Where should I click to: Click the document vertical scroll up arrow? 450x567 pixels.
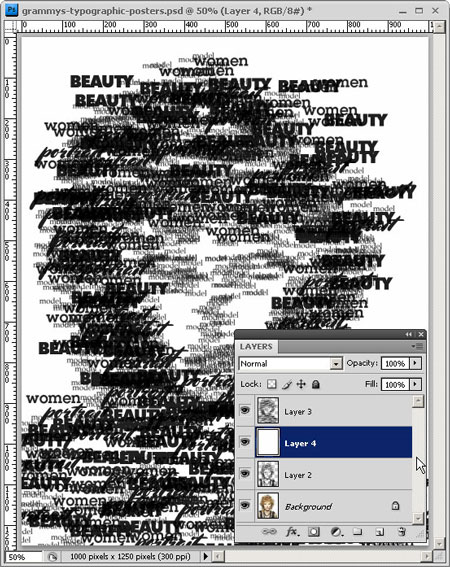coord(439,27)
